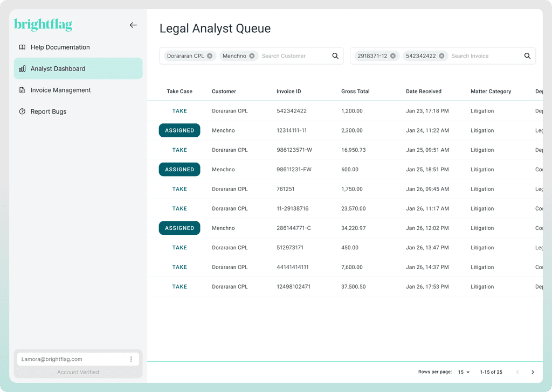The height and width of the screenshot is (392, 552).
Task: Click date Jan 25, 09:51 AM cell
Action: [x=427, y=150]
